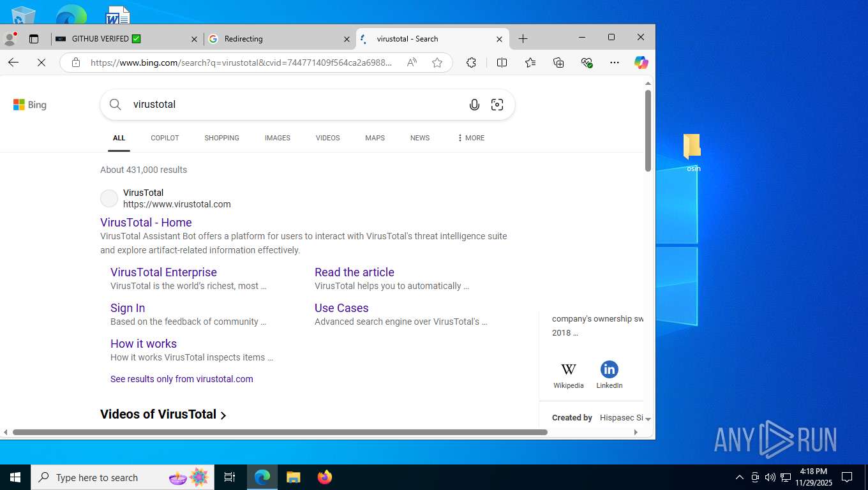Viewport: 868px width, 490px height.
Task: Click taskbar search box
Action: (123, 477)
